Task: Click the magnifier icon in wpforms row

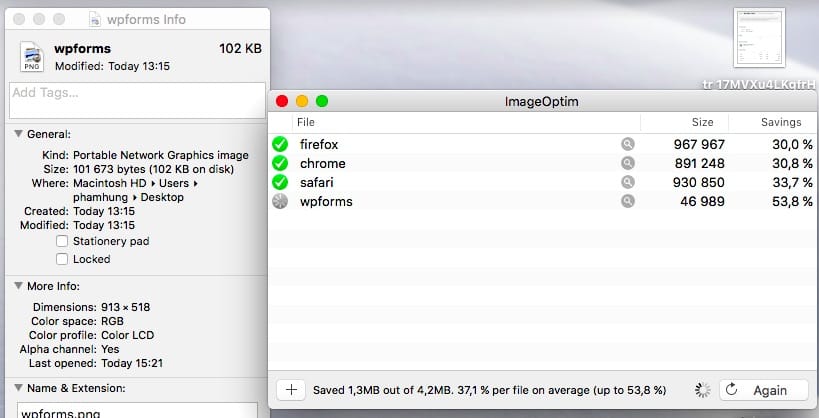Action: 627,202
